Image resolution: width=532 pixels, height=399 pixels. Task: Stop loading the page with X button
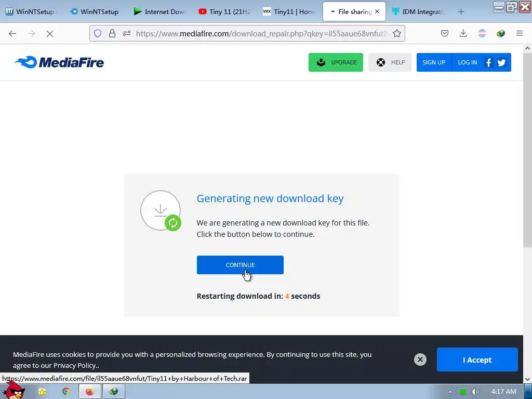click(50, 33)
